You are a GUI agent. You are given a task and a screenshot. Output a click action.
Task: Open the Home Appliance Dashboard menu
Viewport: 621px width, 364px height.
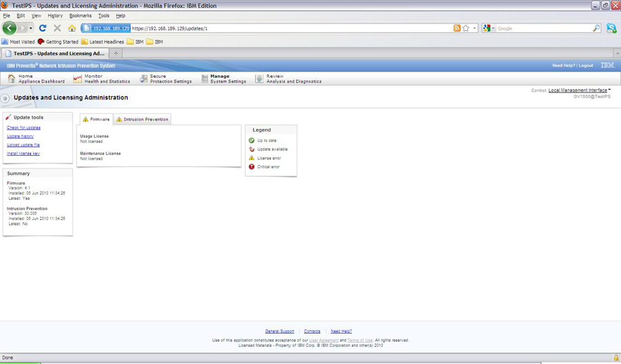pos(36,79)
